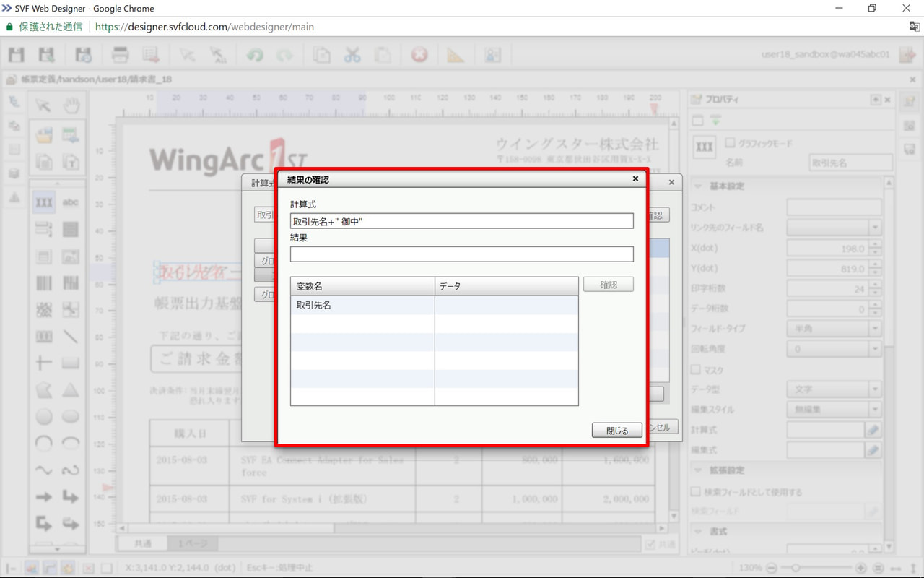Click the green undo arrow icon
Screen dimensions: 924x578
click(254, 55)
